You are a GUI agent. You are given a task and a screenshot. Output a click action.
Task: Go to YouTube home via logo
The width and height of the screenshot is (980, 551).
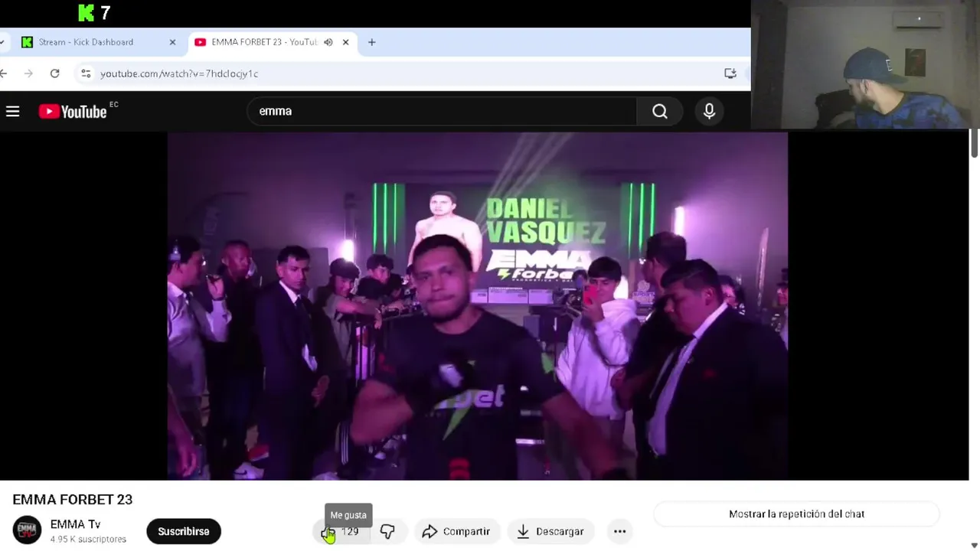[x=73, y=112]
